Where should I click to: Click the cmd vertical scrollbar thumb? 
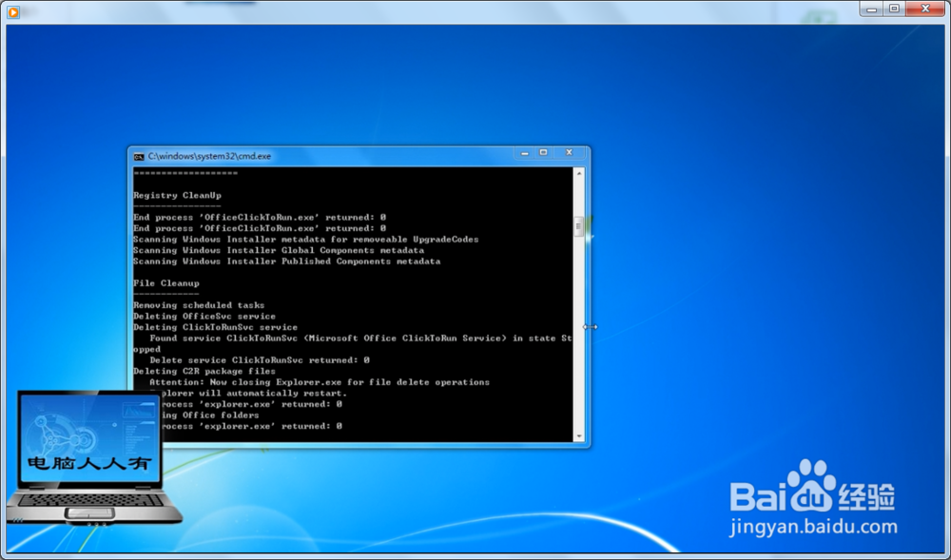point(579,226)
